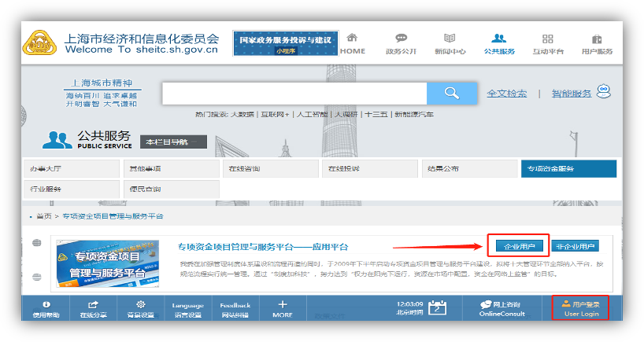Open 用户服务 icon in top navigation
The height and width of the screenshot is (342, 644).
(597, 39)
